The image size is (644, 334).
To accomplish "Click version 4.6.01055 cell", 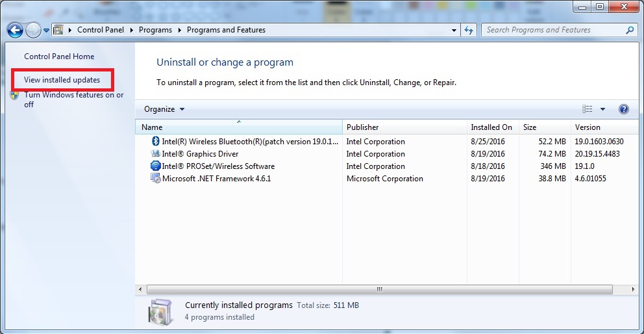I will point(590,179).
